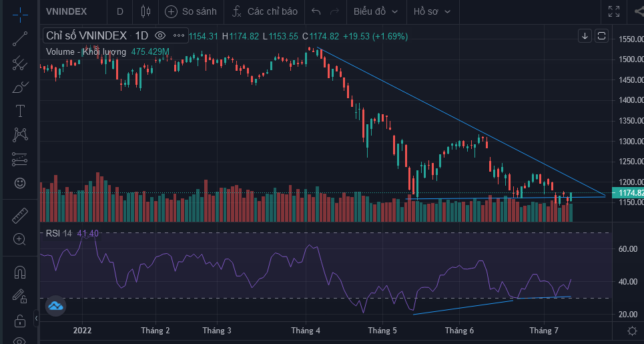Open Các chỉ báo indicators menu
Screen dimensions: 644x344
click(x=265, y=11)
